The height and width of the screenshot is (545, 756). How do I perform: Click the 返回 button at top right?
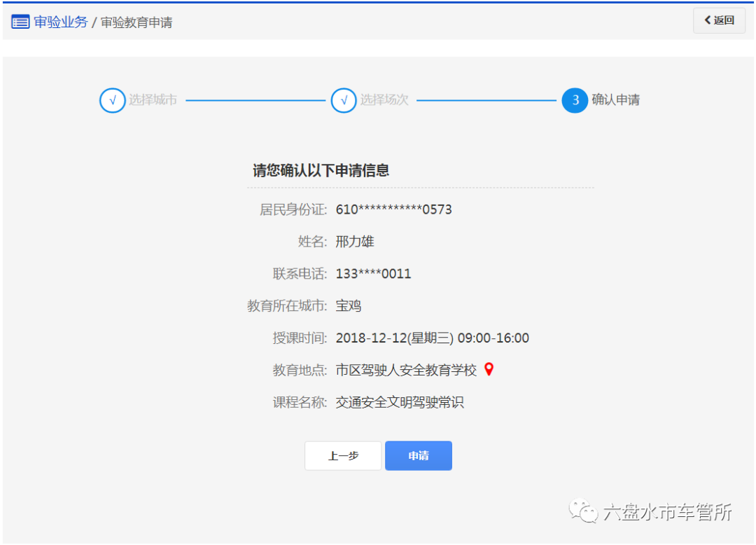tap(719, 20)
